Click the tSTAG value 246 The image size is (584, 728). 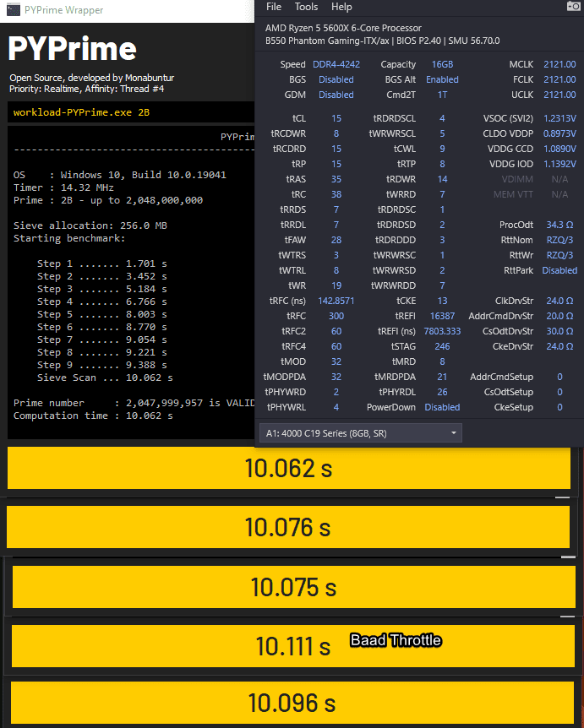click(x=442, y=346)
